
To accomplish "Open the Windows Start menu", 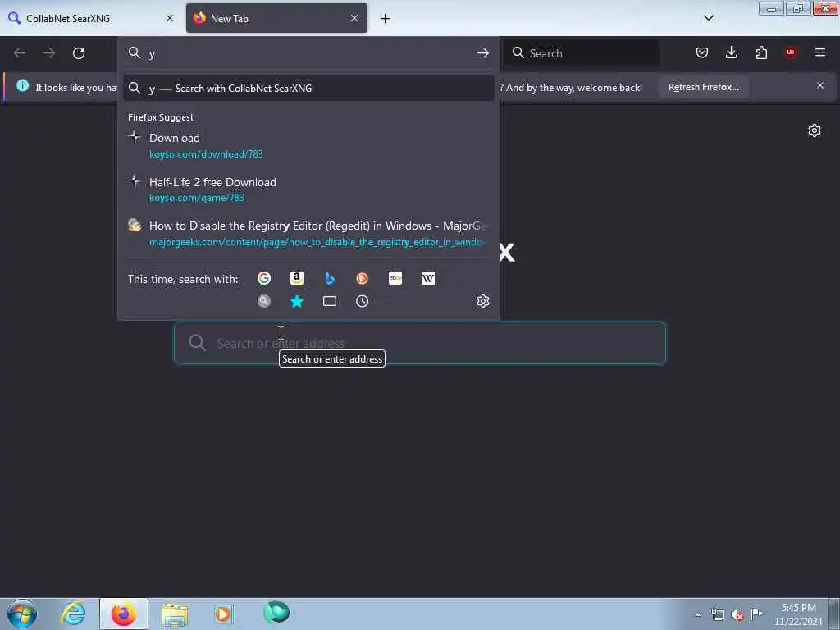I will (22, 614).
